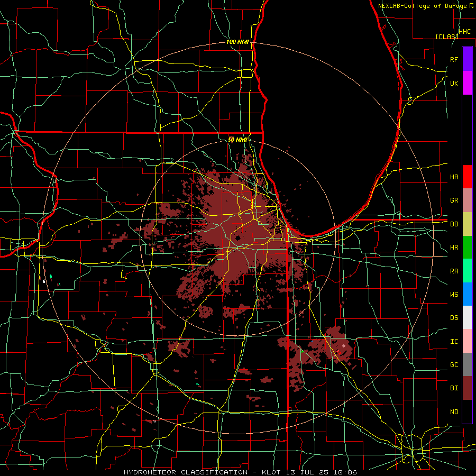
Task: Click the [CLAS] units label
Action: 447,36
